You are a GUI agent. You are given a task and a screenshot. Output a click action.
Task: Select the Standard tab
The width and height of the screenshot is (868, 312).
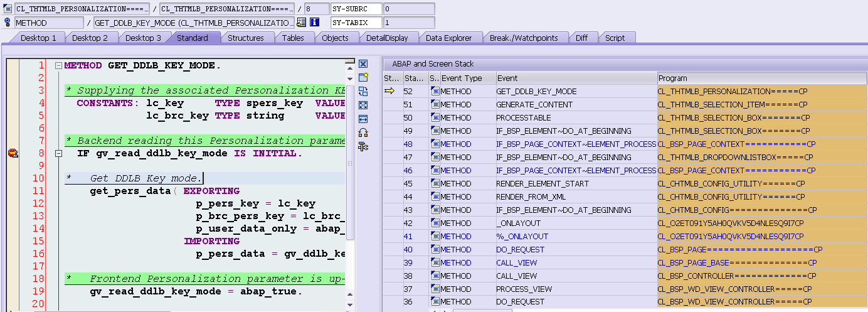coord(193,38)
